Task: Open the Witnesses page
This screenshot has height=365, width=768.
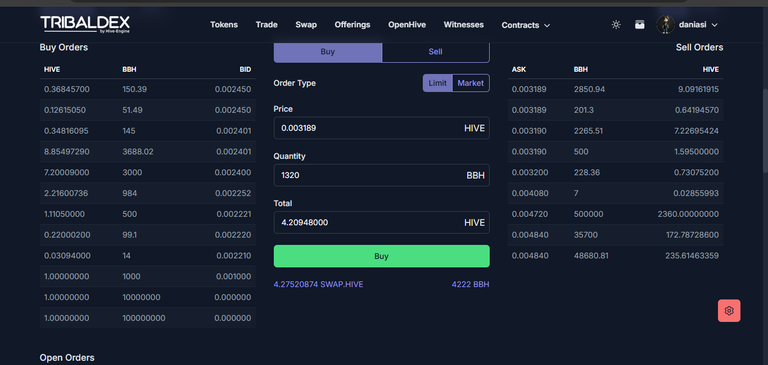Action: click(463, 24)
